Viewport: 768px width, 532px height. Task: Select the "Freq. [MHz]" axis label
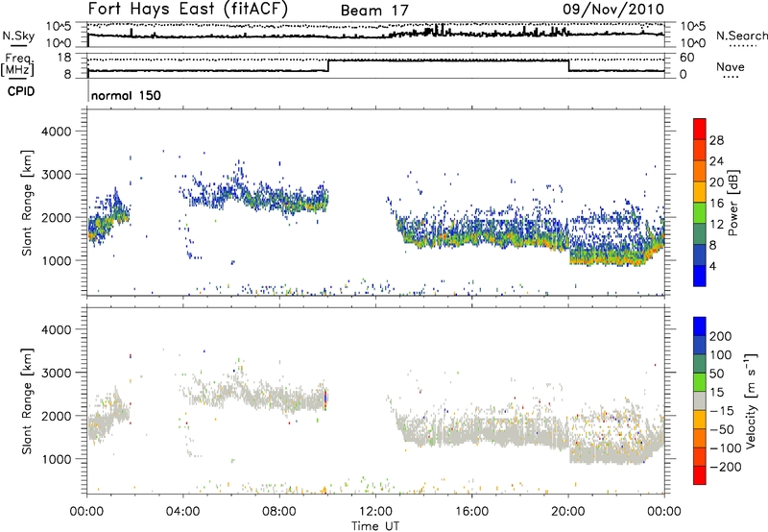[x=18, y=65]
